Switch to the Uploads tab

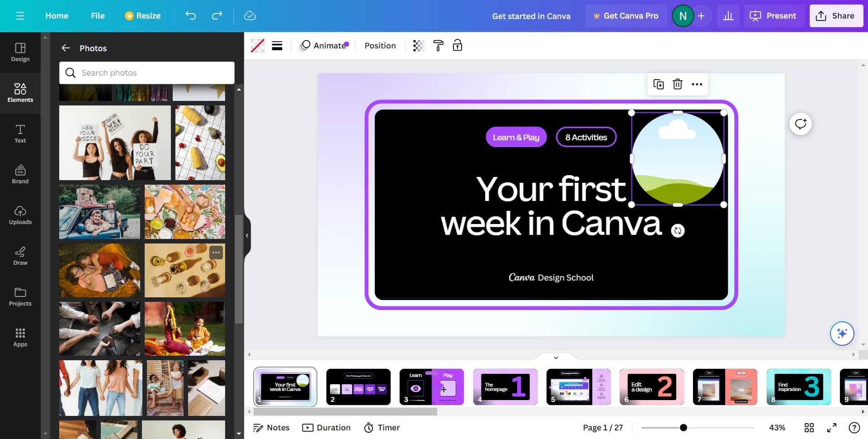tap(20, 215)
